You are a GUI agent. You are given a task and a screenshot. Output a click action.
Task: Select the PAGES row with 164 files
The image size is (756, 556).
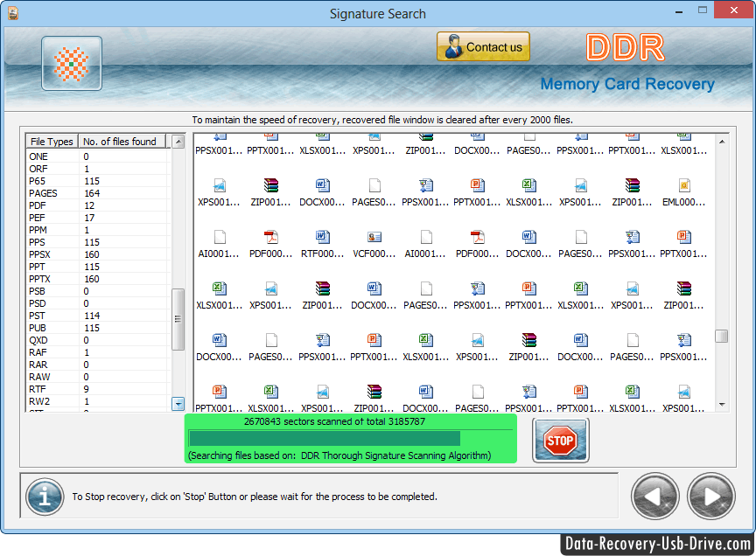tap(98, 193)
